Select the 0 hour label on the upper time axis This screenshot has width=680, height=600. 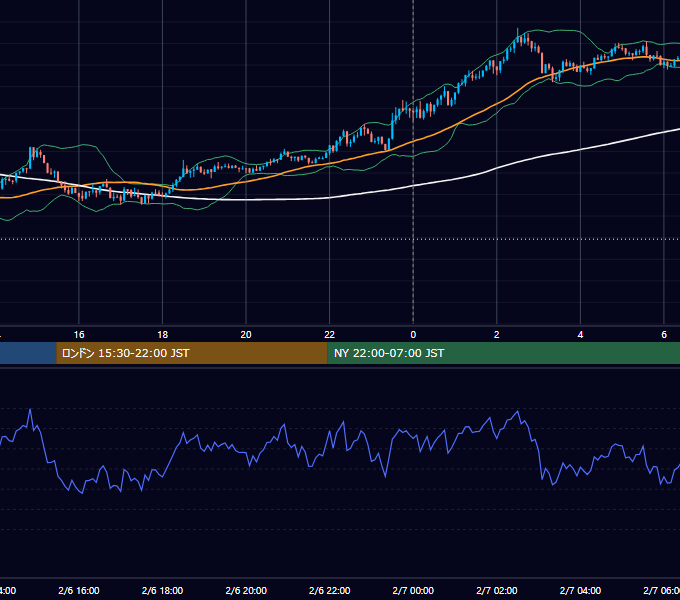(413, 335)
